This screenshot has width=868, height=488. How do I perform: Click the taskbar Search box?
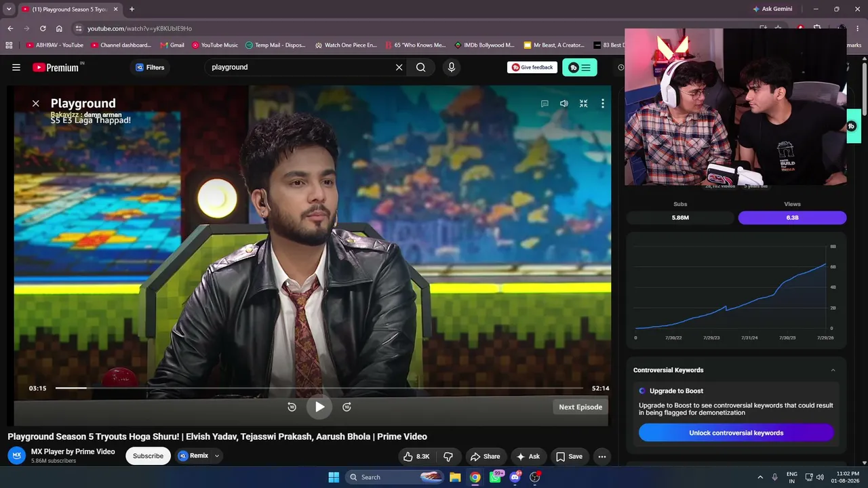click(395, 477)
